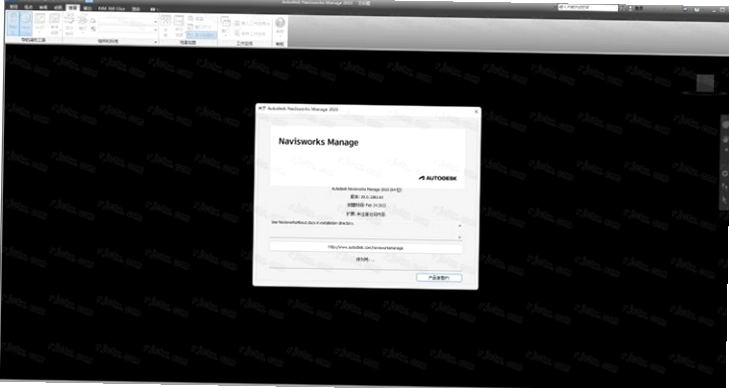Click the Split View icon
The width and height of the screenshot is (729, 388).
179,26
